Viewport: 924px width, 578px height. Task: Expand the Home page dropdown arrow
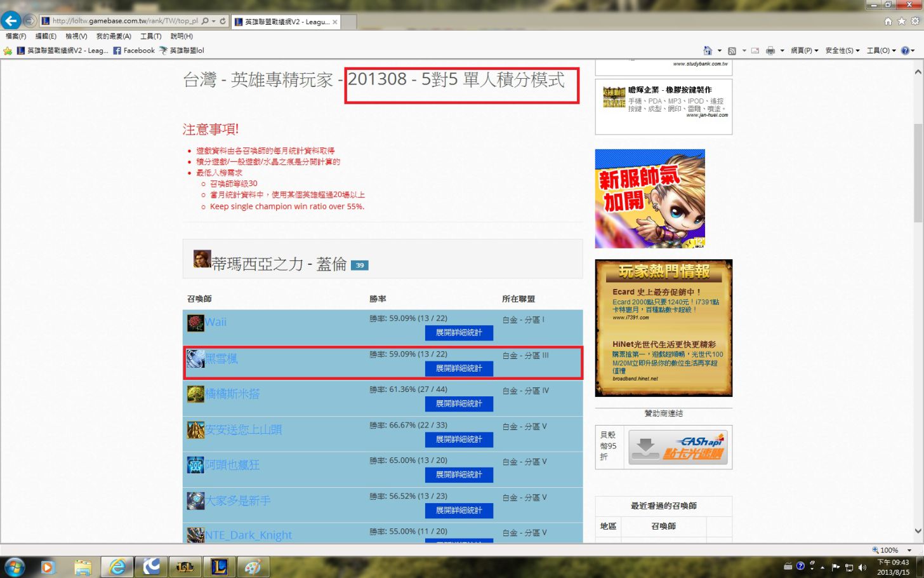click(719, 51)
